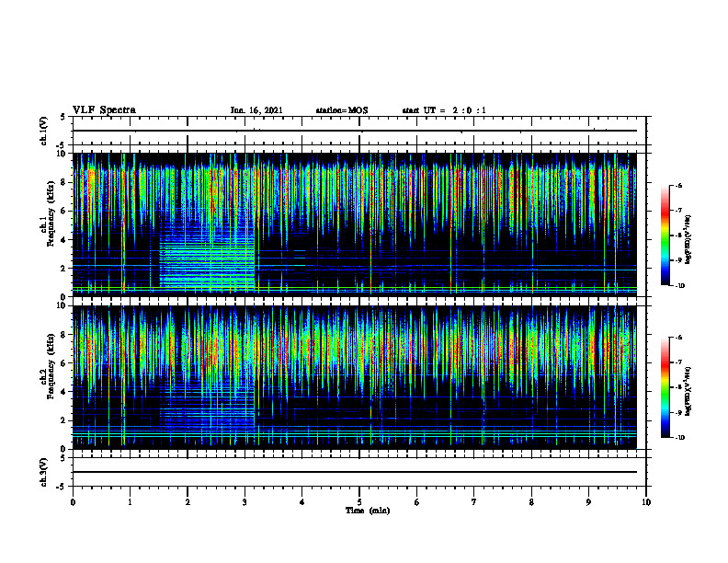
Task: Click the time axis tick label '3'
Action: 245,502
